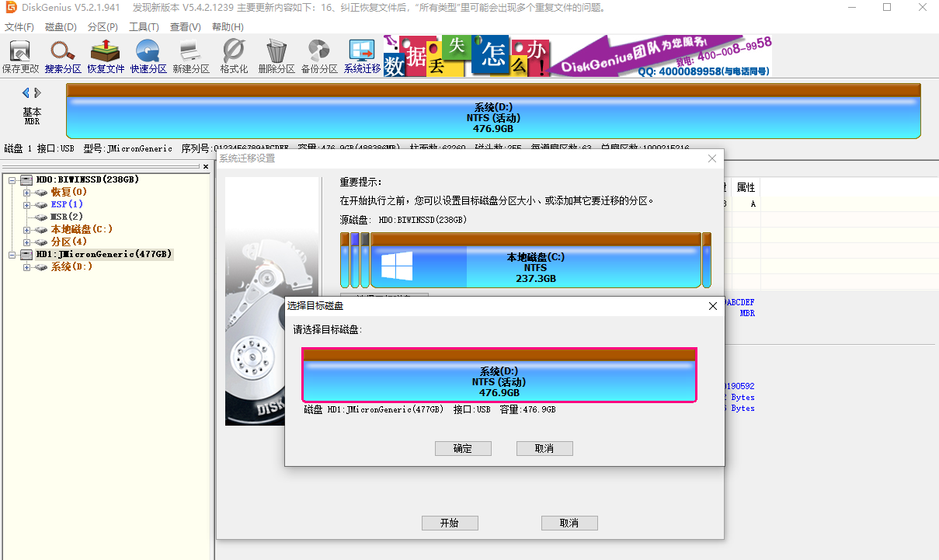Confirm target disk with 确定 button

[x=463, y=448]
